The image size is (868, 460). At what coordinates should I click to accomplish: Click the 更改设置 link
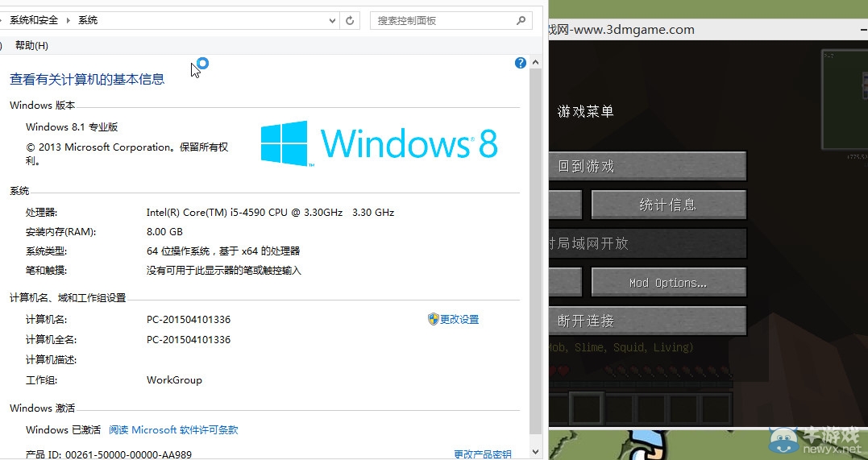[459, 319]
